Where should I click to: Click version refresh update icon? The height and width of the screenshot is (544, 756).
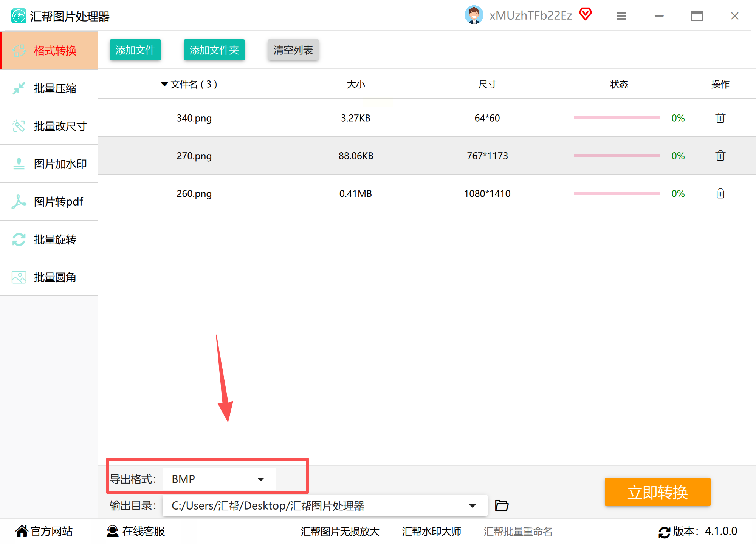664,532
